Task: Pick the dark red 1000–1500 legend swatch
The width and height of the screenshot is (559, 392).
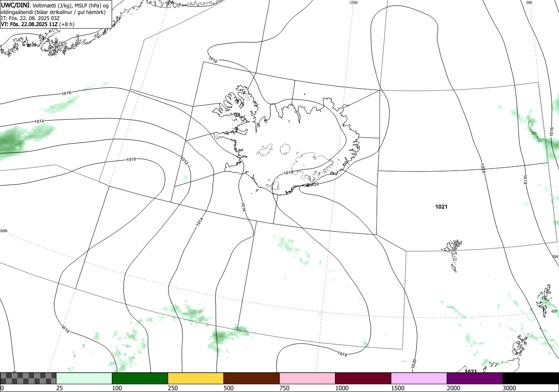Action: pyautogui.click(x=363, y=378)
